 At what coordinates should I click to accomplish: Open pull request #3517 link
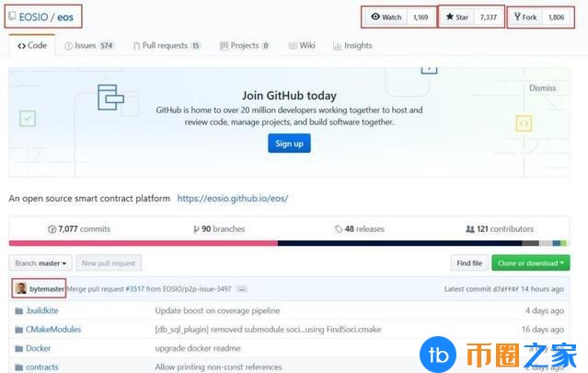click(x=134, y=289)
